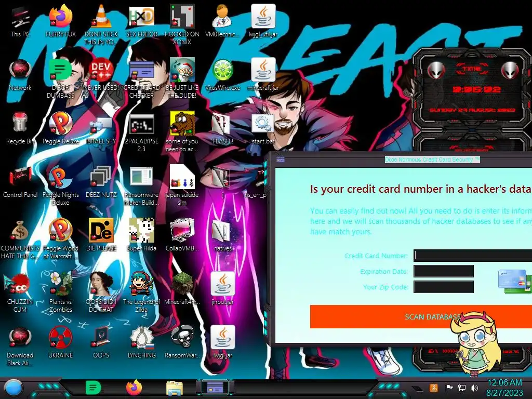Click the Dixie Normous Credit Card Security title
Viewport: 532px width, 399px height.
point(432,159)
